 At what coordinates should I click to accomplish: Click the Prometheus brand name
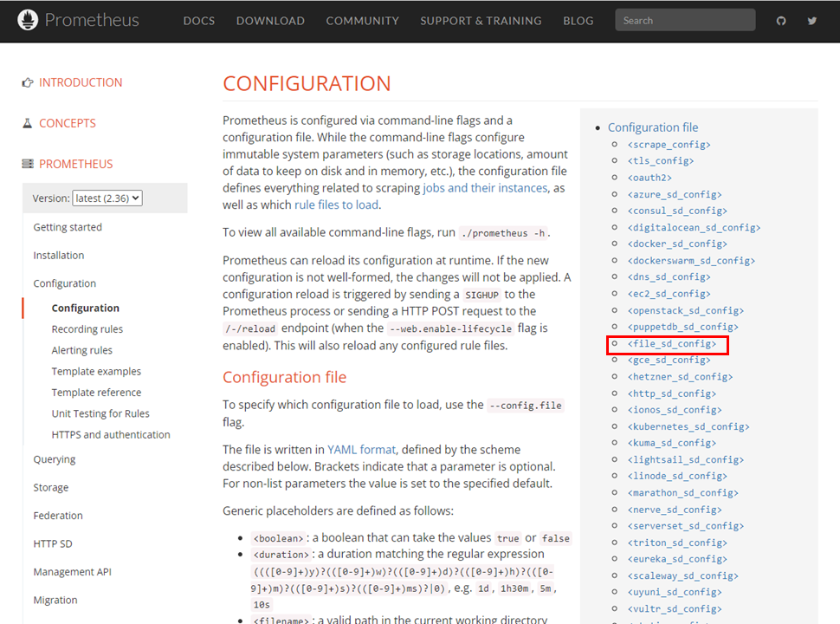click(x=92, y=20)
